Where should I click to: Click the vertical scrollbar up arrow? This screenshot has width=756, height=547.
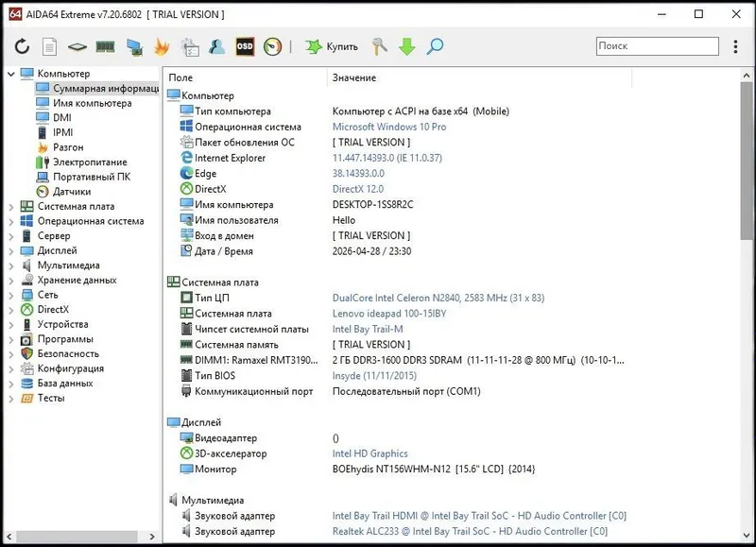[x=747, y=76]
